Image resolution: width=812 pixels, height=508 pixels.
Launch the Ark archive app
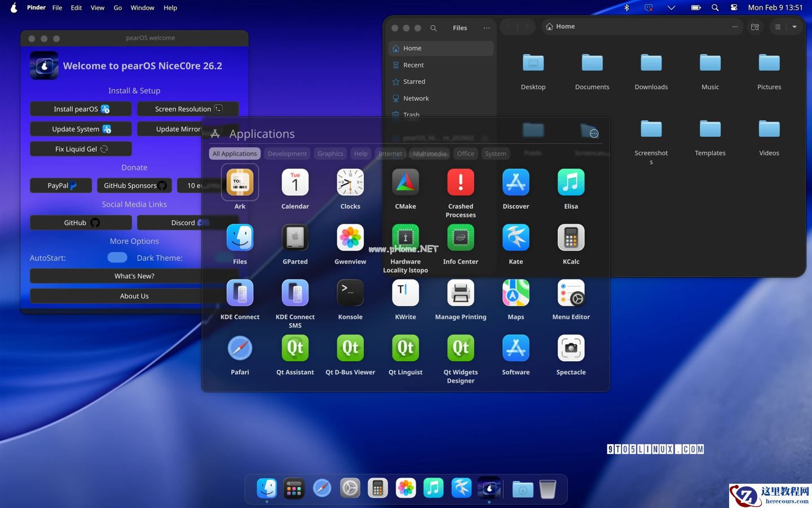[240, 182]
